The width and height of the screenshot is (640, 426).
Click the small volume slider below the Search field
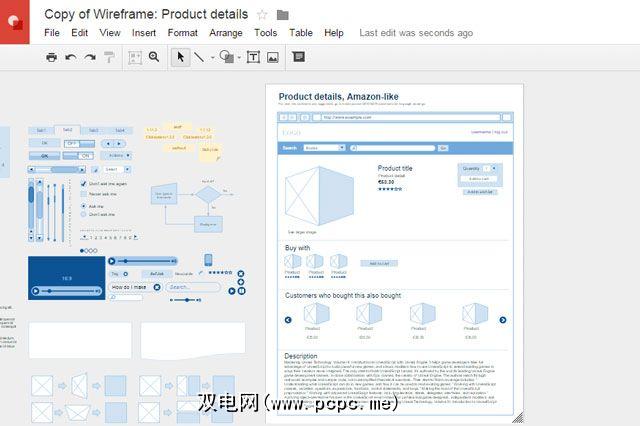[x=185, y=300]
